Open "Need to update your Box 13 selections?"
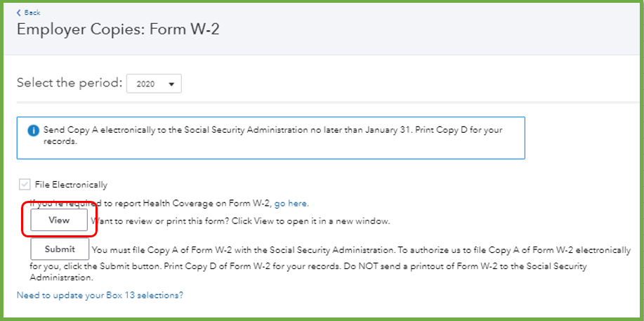 pyautogui.click(x=100, y=295)
